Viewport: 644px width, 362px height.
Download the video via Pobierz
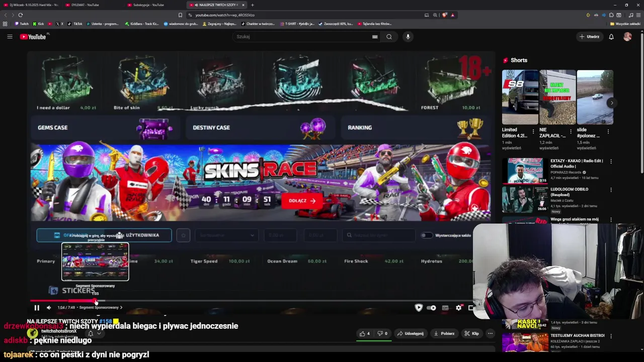(x=444, y=333)
